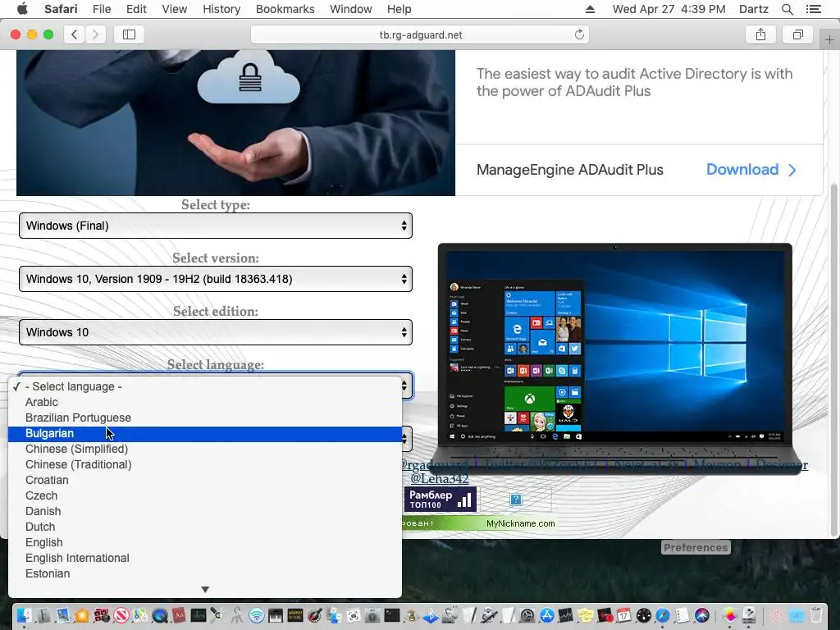Click Safari's forward arrow button

click(95, 34)
